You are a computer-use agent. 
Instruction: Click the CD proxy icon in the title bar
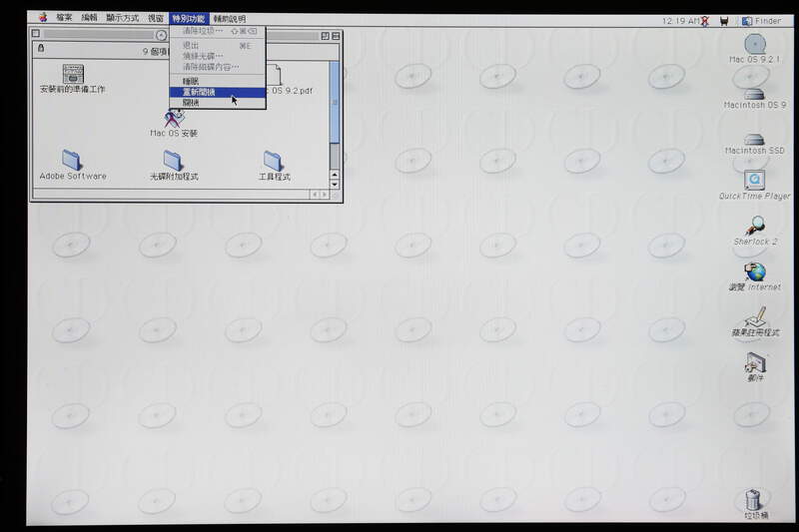[x=161, y=35]
